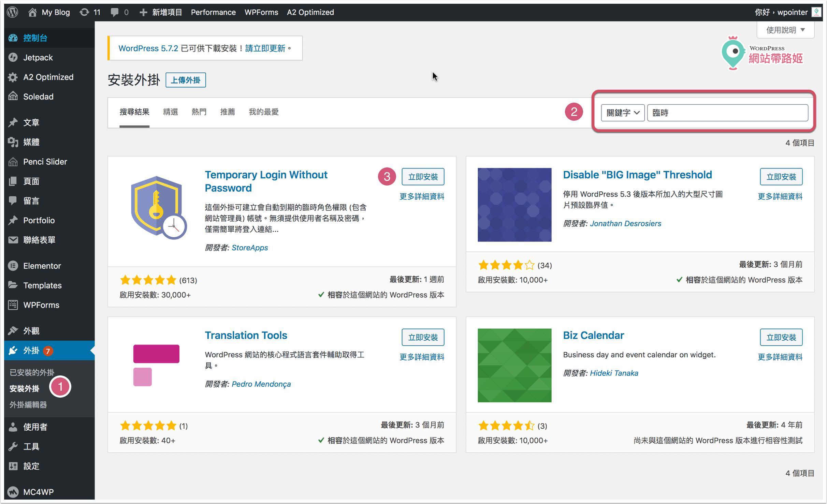Image resolution: width=827 pixels, height=504 pixels.
Task: Click the plugin search field containing 臨時
Action: (728, 113)
